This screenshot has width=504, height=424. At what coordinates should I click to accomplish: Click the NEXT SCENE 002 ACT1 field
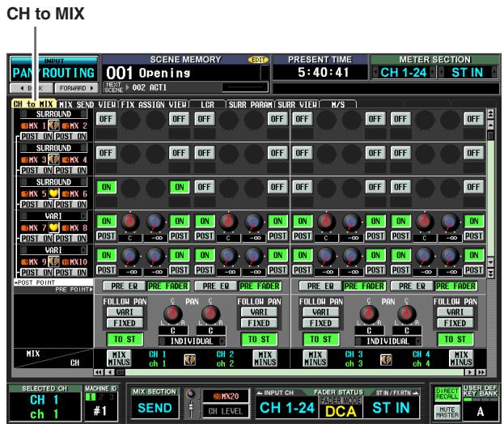coord(186,87)
